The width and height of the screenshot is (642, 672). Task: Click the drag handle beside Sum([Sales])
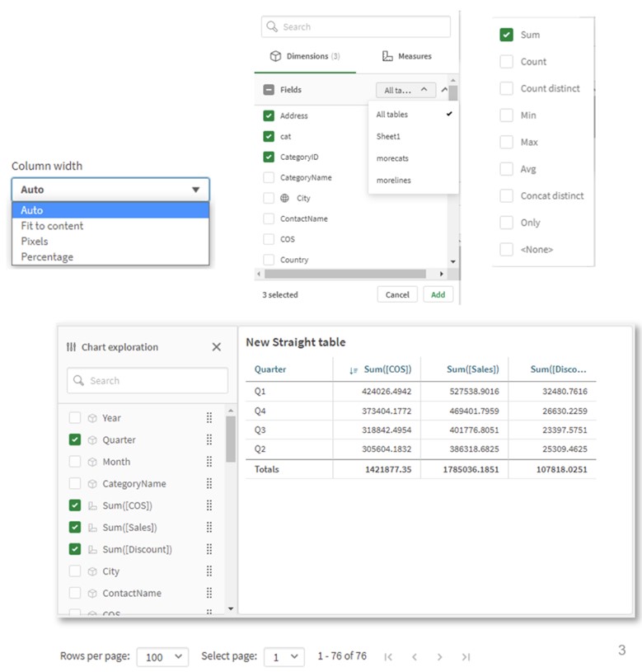[x=209, y=527]
